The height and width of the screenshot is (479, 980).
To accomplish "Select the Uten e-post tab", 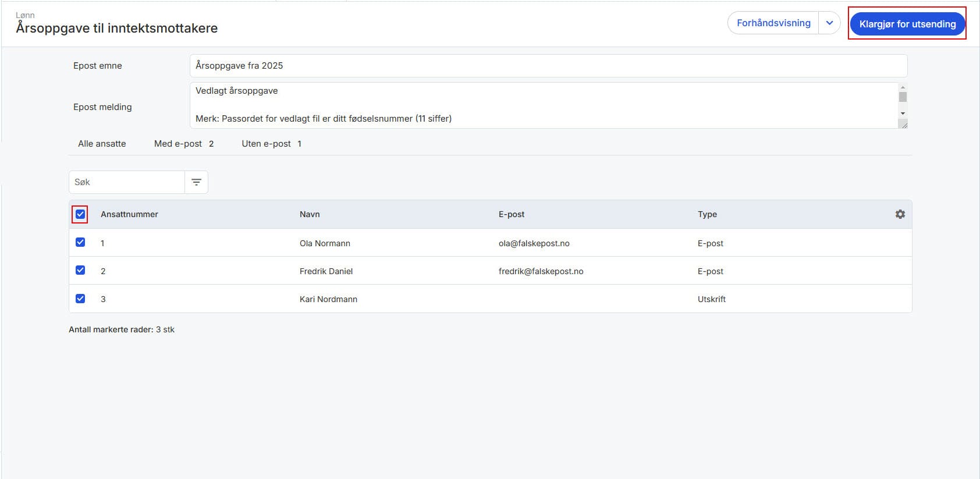I will 271,144.
